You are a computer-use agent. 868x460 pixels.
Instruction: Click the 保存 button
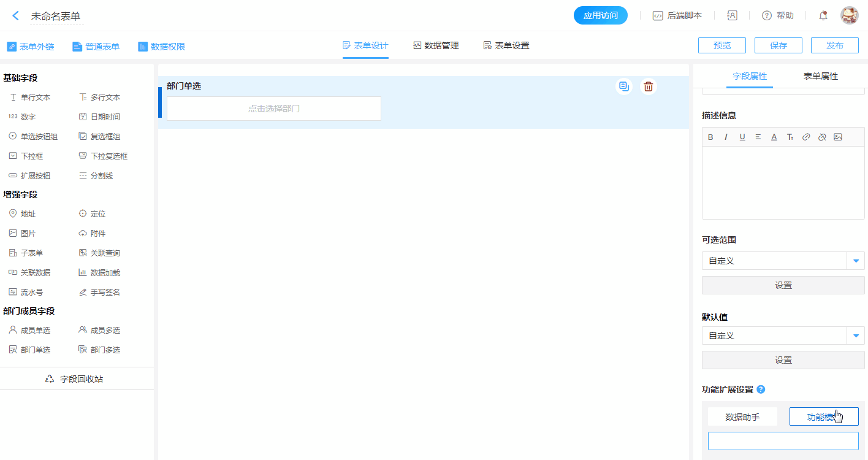pyautogui.click(x=778, y=45)
